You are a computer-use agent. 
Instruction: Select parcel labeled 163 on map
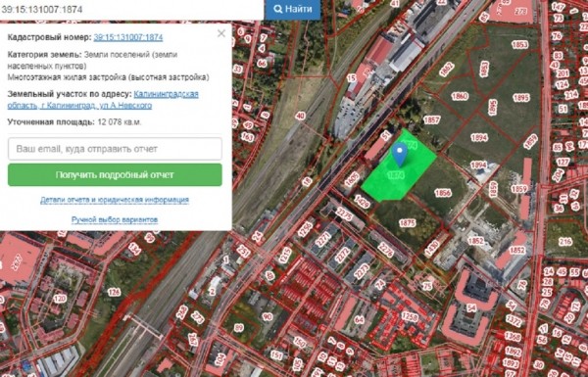tap(248, 137)
